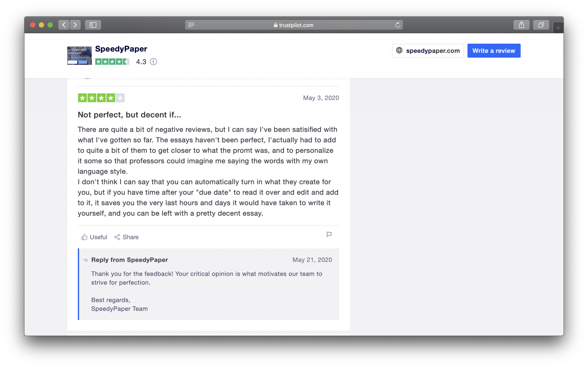The image size is (588, 368).
Task: Show all tabs overview icon
Action: (x=541, y=25)
